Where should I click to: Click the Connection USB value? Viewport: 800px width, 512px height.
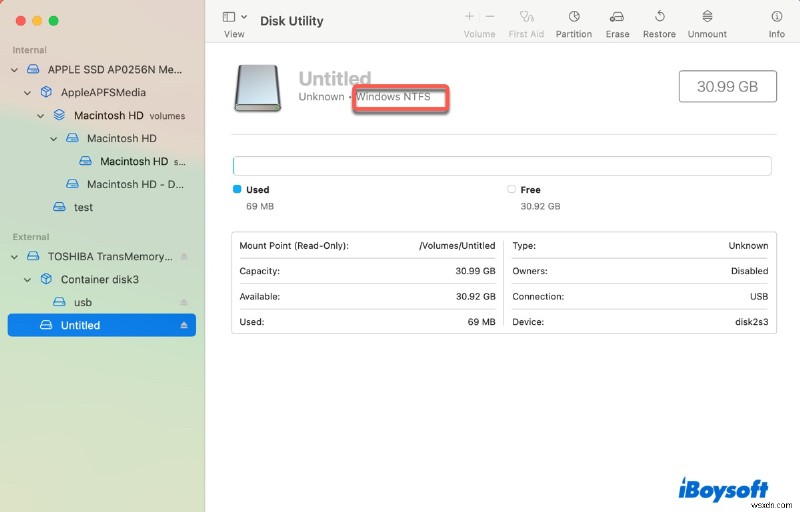[759, 297]
